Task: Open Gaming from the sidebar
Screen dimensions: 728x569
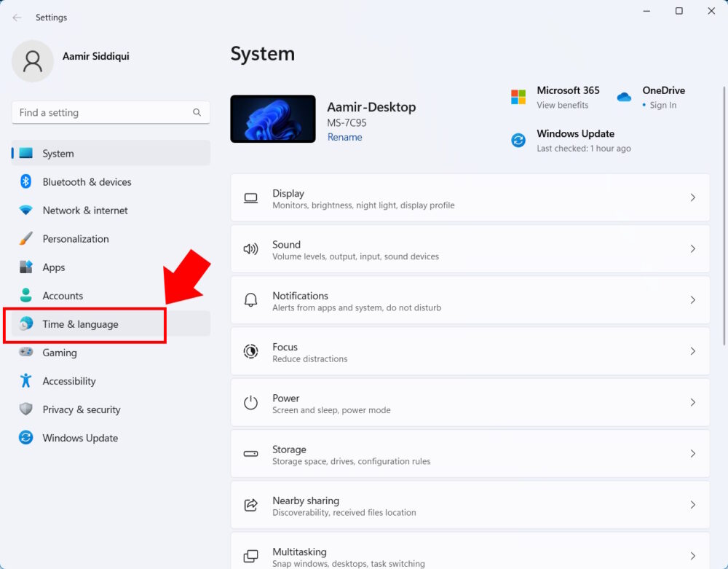Action: [x=111, y=353]
